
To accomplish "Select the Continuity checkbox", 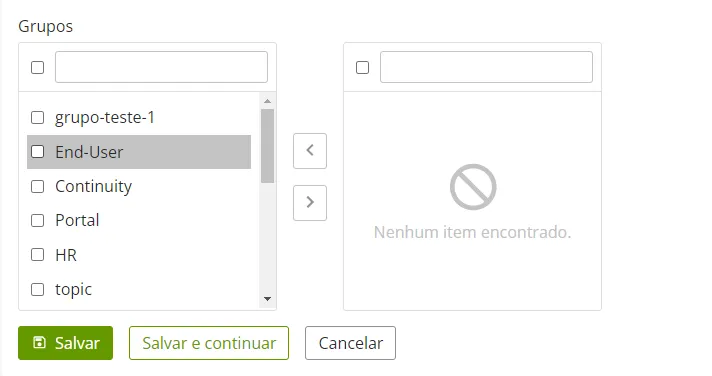I will pyautogui.click(x=37, y=186).
